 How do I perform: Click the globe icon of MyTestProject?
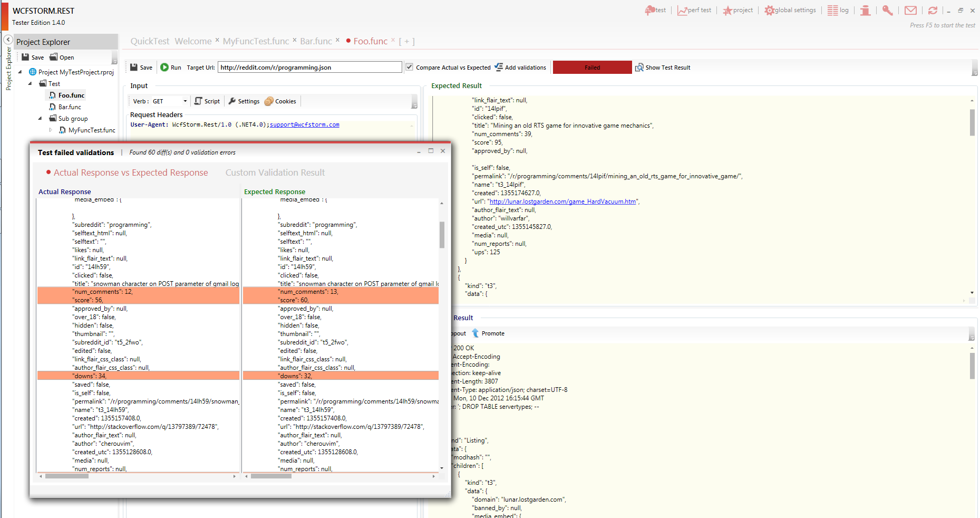[33, 72]
